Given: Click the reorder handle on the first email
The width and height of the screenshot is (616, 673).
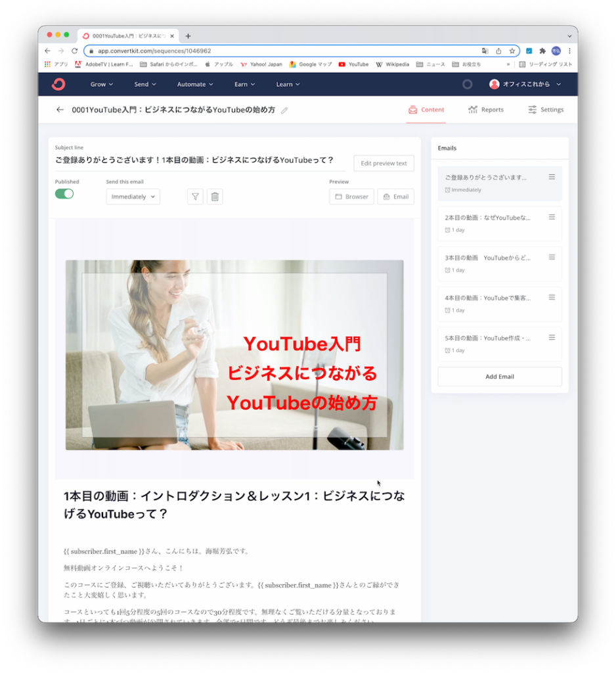Looking at the screenshot, I should pyautogui.click(x=552, y=177).
